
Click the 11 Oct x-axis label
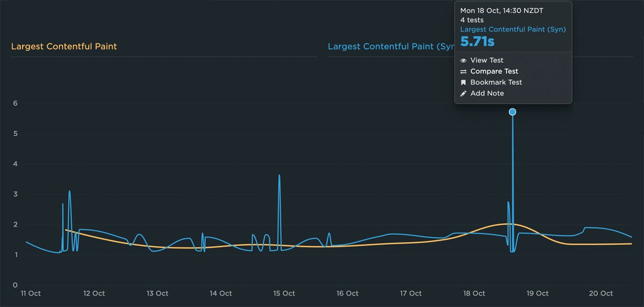[31, 294]
